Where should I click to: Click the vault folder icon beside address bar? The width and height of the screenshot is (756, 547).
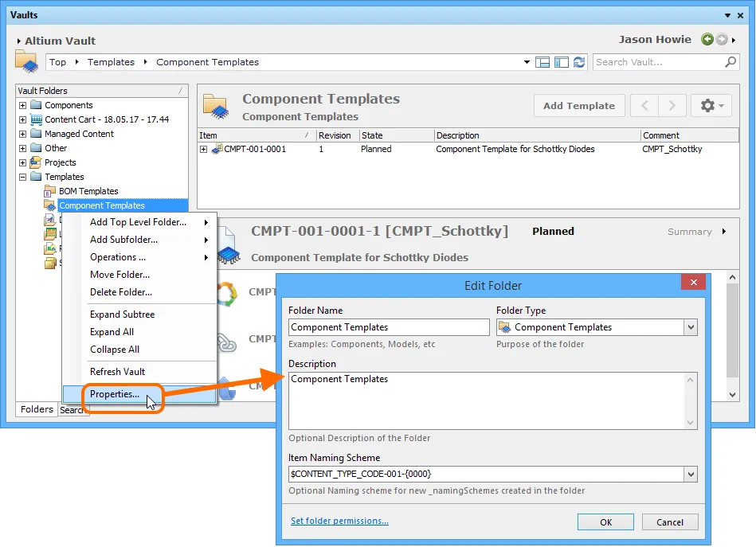[26, 61]
